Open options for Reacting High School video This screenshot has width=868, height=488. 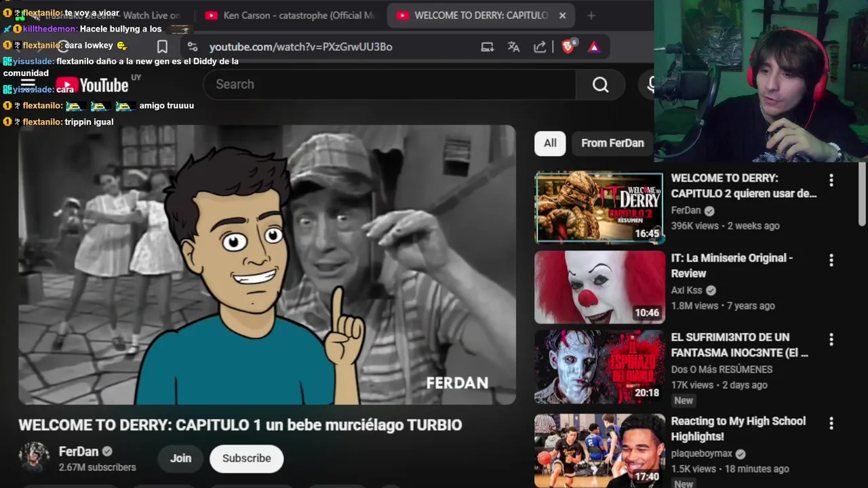click(x=831, y=424)
